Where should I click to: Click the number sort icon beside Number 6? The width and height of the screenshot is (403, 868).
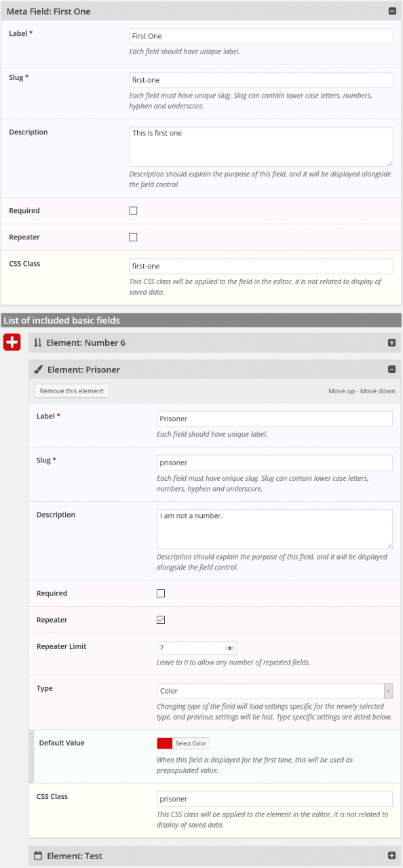point(38,343)
